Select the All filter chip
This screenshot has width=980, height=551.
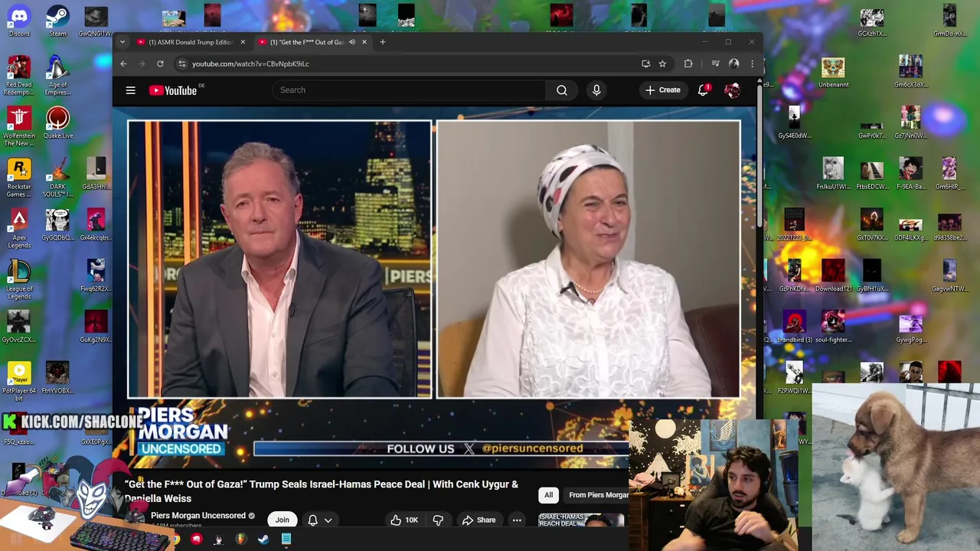pos(548,495)
